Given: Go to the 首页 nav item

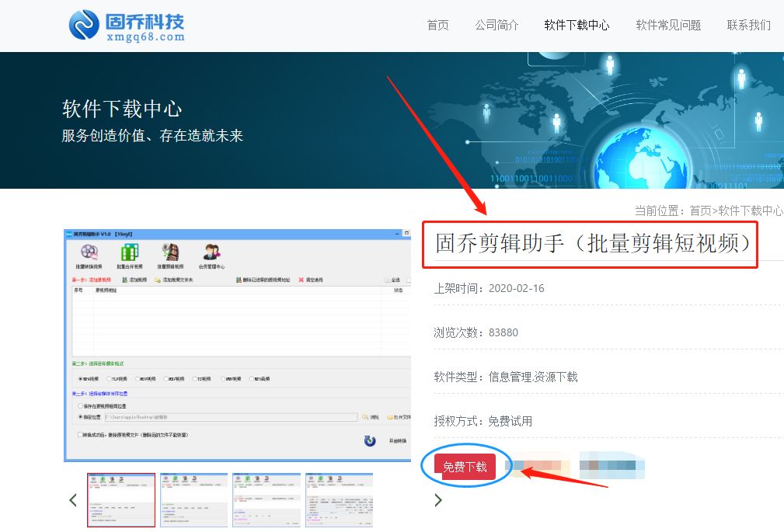Looking at the screenshot, I should point(437,25).
